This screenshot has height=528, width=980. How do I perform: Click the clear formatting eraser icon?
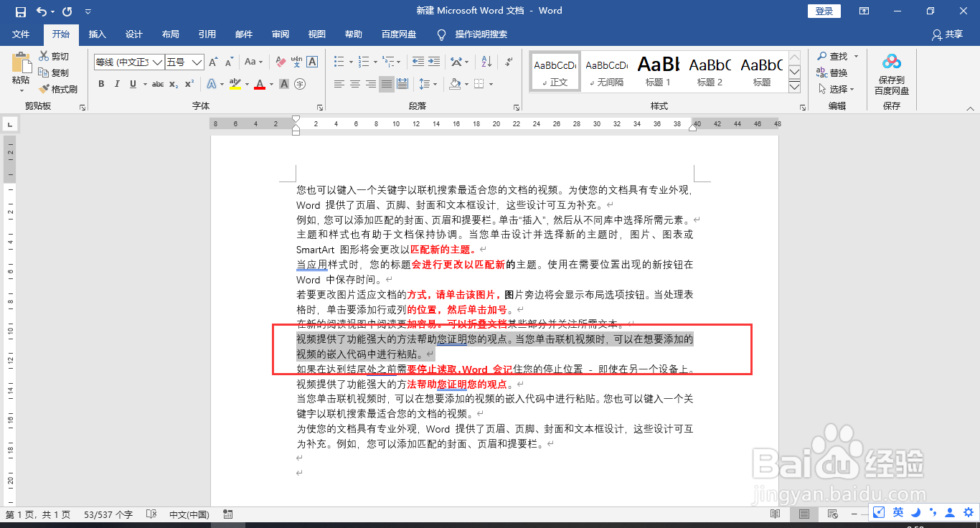[x=281, y=62]
